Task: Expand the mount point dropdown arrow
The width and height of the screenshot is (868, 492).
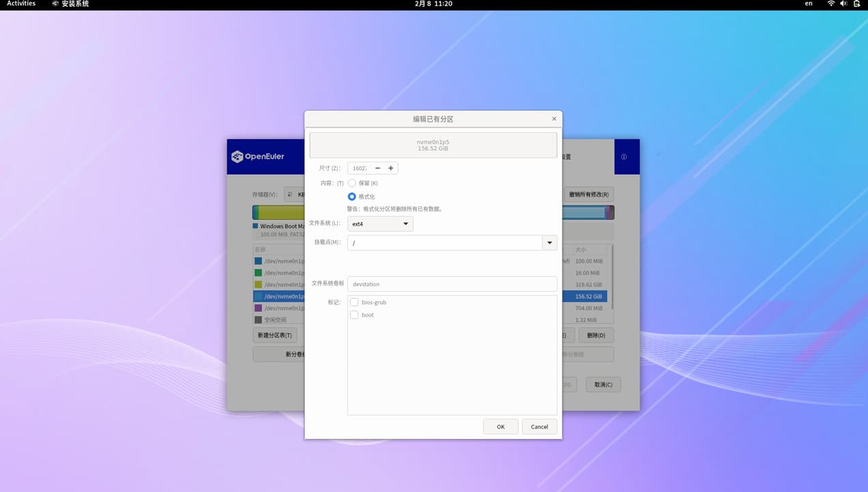Action: click(x=549, y=243)
